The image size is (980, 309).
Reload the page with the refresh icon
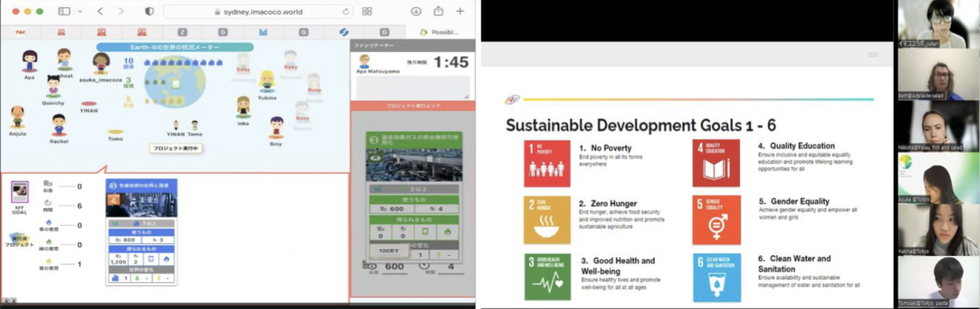pyautogui.click(x=346, y=11)
